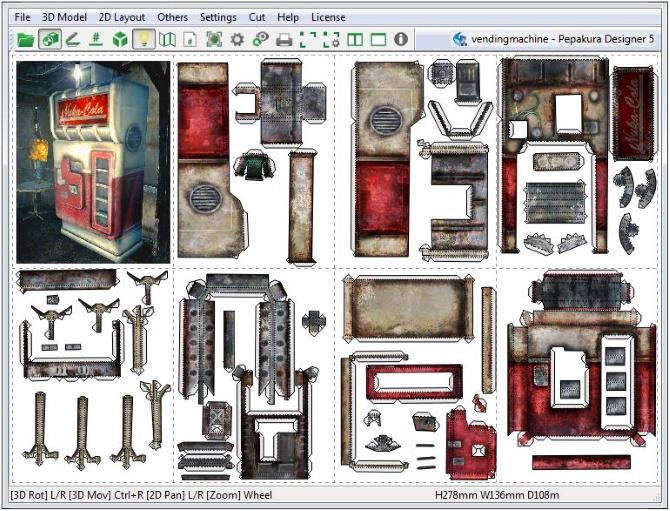Screen dimensions: 670x511
Task: Select the red Nuka-Cola sign panel part
Action: tap(633, 114)
